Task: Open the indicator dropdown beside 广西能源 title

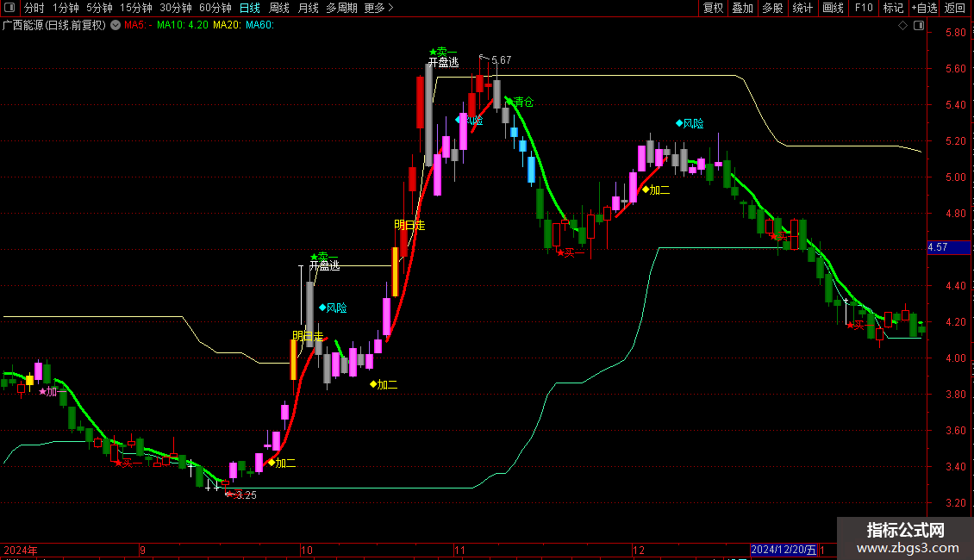Action: (x=116, y=25)
